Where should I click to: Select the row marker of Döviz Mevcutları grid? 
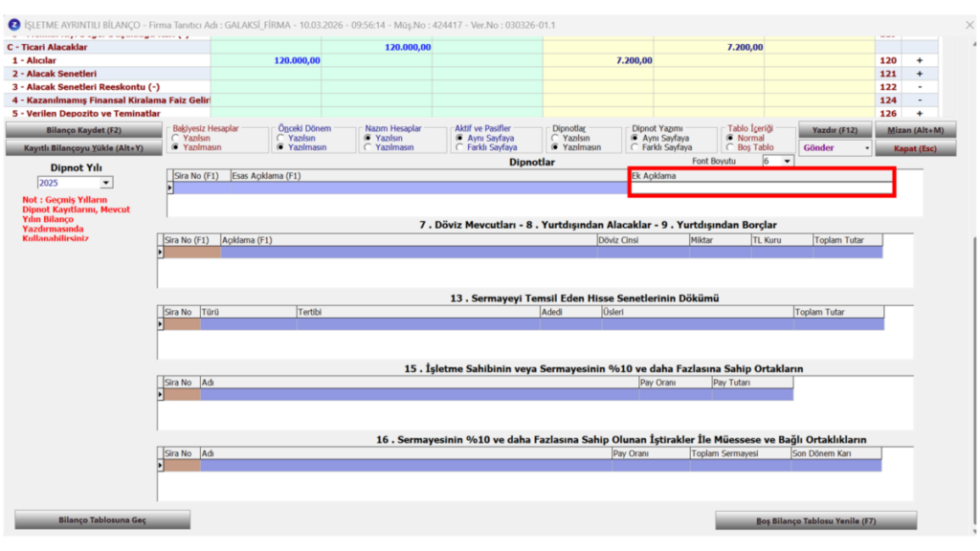click(160, 253)
